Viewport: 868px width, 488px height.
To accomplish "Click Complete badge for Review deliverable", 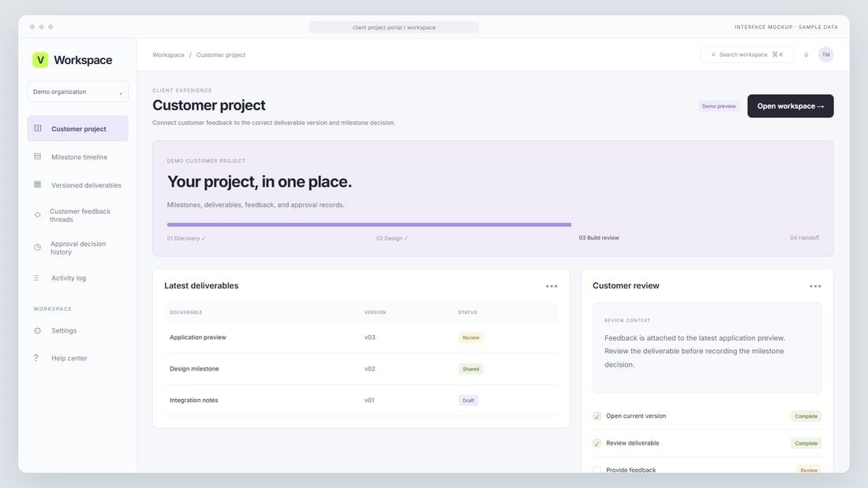I will (806, 443).
